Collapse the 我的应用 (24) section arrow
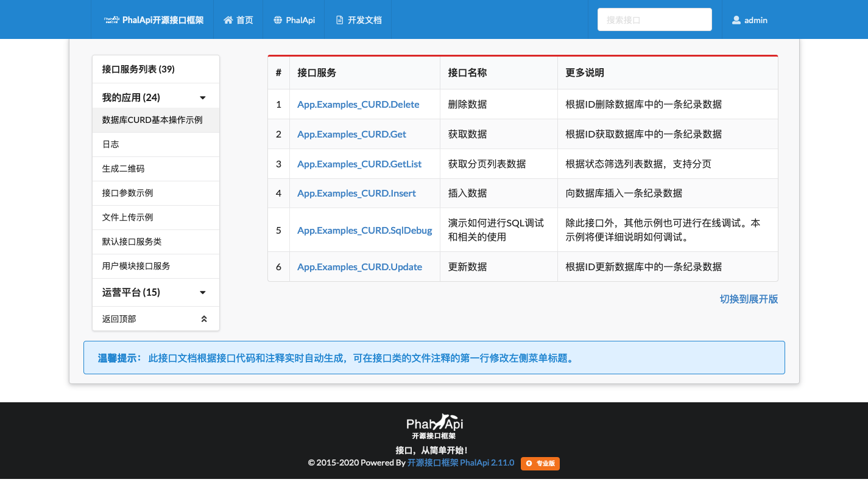This screenshot has height=496, width=868. point(203,98)
